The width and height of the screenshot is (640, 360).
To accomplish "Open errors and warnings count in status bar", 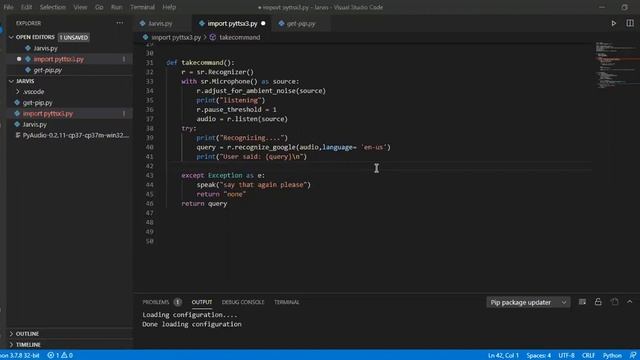I will click(x=60, y=356).
